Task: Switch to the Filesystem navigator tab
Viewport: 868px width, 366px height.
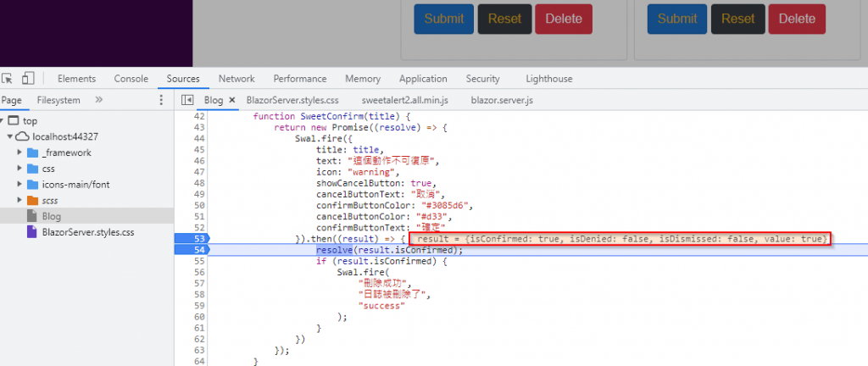Action: click(58, 100)
